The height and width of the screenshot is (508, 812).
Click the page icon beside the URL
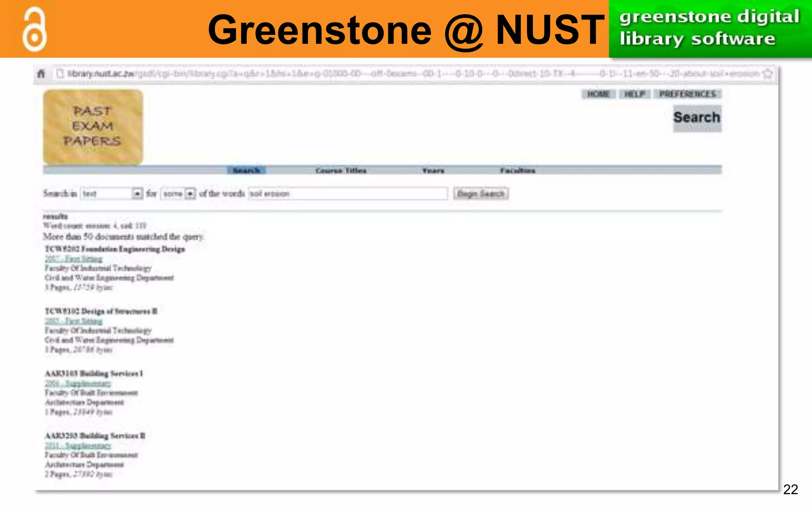(x=60, y=73)
